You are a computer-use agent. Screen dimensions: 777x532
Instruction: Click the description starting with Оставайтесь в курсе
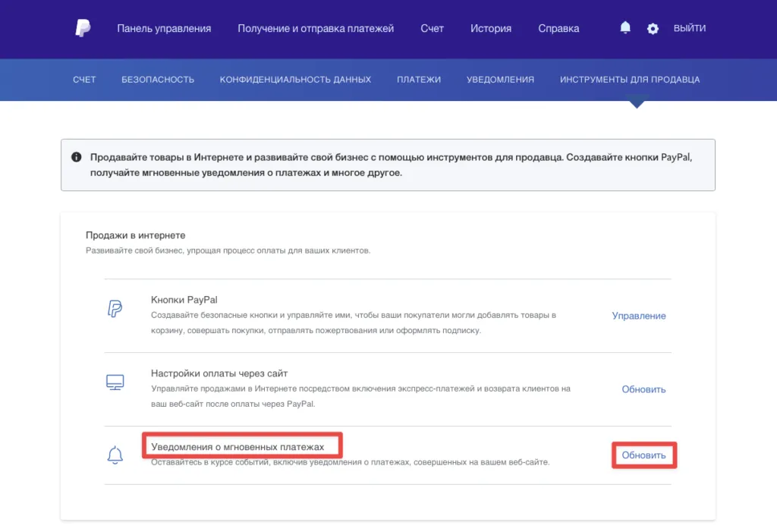click(351, 462)
